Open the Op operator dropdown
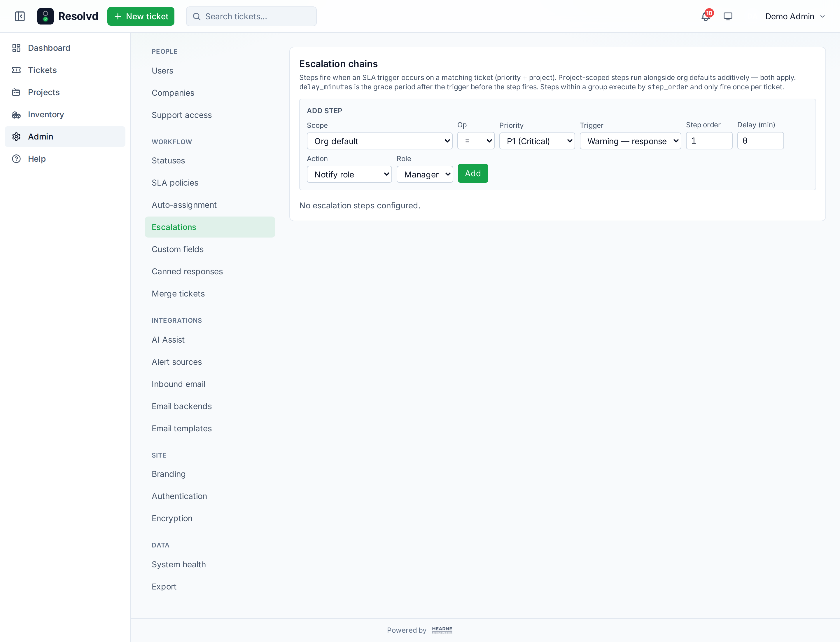Image resolution: width=840 pixels, height=642 pixels. pyautogui.click(x=476, y=141)
